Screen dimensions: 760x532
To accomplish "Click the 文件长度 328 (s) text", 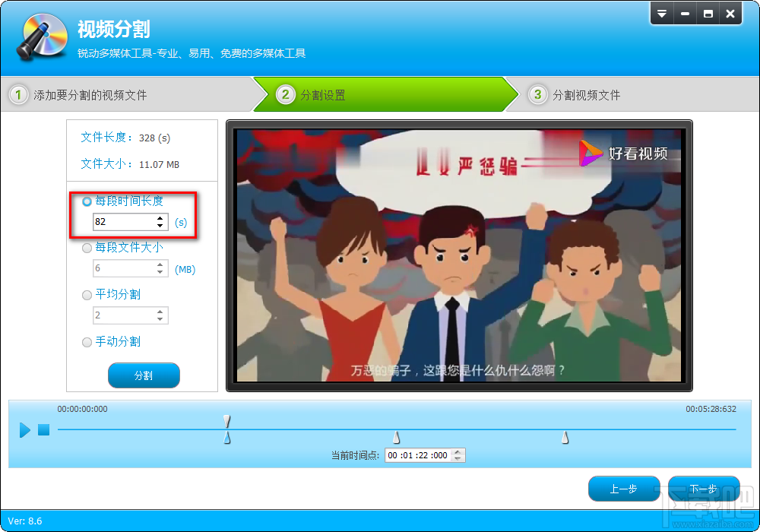I will [x=125, y=138].
